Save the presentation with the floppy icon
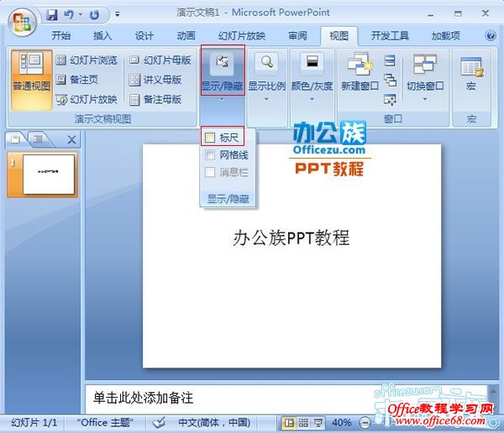Image resolution: width=504 pixels, height=433 pixels. [x=52, y=14]
